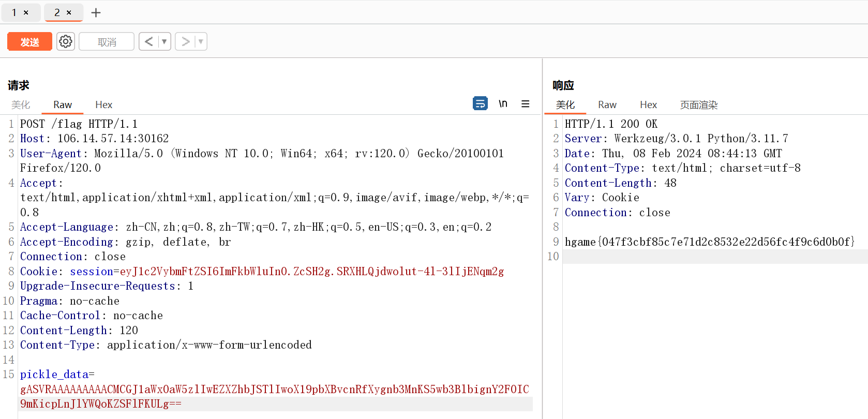This screenshot has height=419, width=868.
Task: Click the Content-Type x-www-form-urlencoded line
Action: 166,345
